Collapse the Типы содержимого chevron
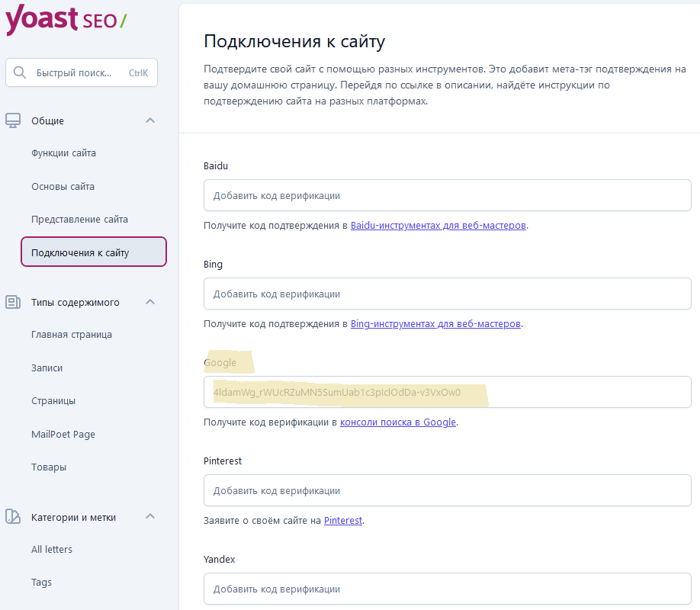Image resolution: width=700 pixels, height=610 pixels. coord(150,302)
